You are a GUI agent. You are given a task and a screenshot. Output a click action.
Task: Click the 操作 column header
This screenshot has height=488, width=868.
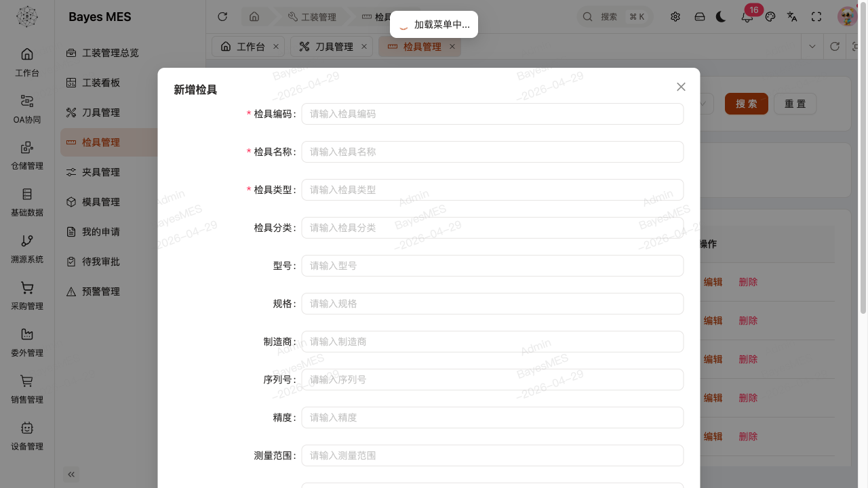(707, 244)
